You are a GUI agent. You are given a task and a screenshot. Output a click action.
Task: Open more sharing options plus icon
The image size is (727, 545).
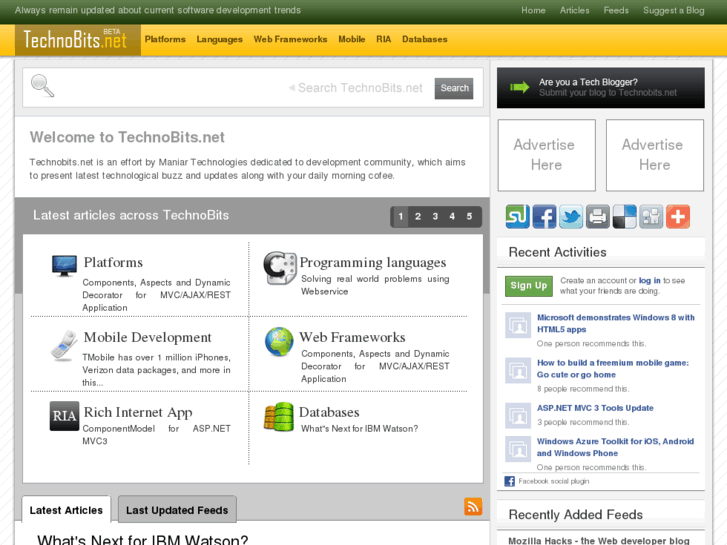[x=678, y=217]
